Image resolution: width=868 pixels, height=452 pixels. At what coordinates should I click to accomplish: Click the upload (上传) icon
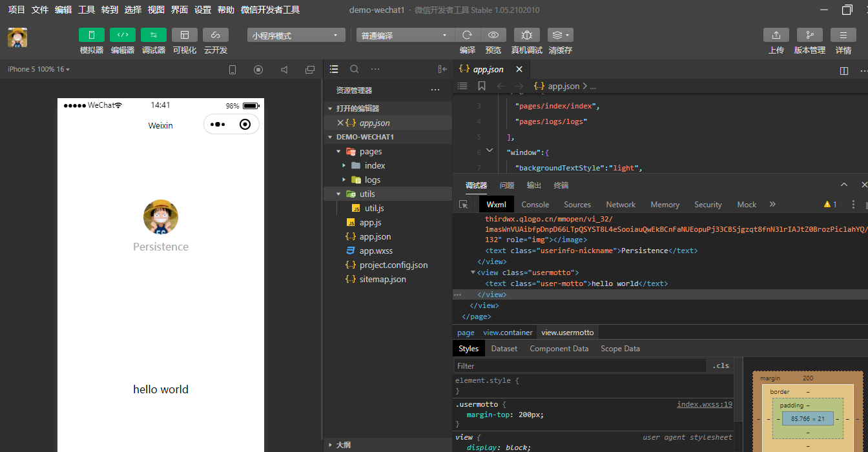(x=776, y=36)
